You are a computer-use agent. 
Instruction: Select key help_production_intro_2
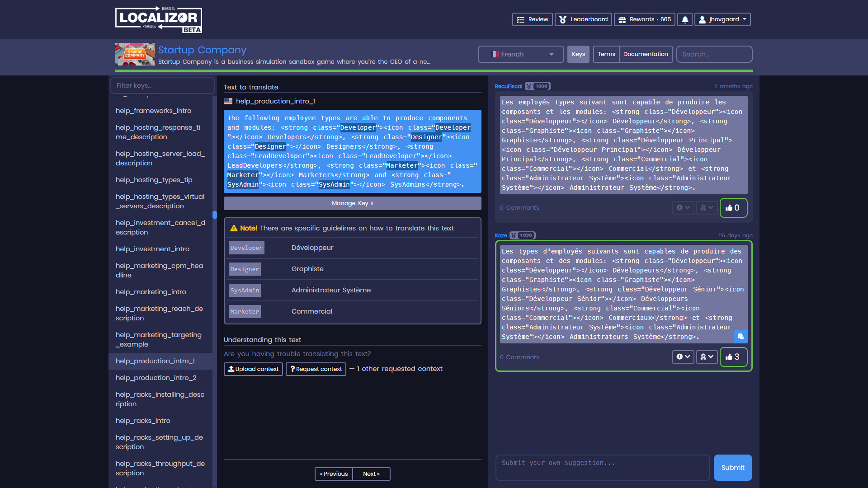pyautogui.click(x=160, y=378)
